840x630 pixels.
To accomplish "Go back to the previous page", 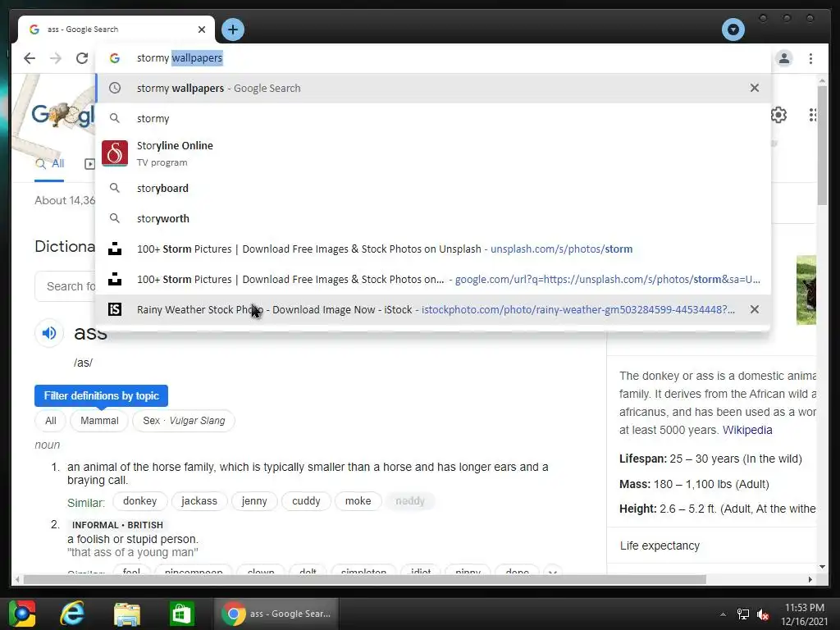I will (30, 58).
